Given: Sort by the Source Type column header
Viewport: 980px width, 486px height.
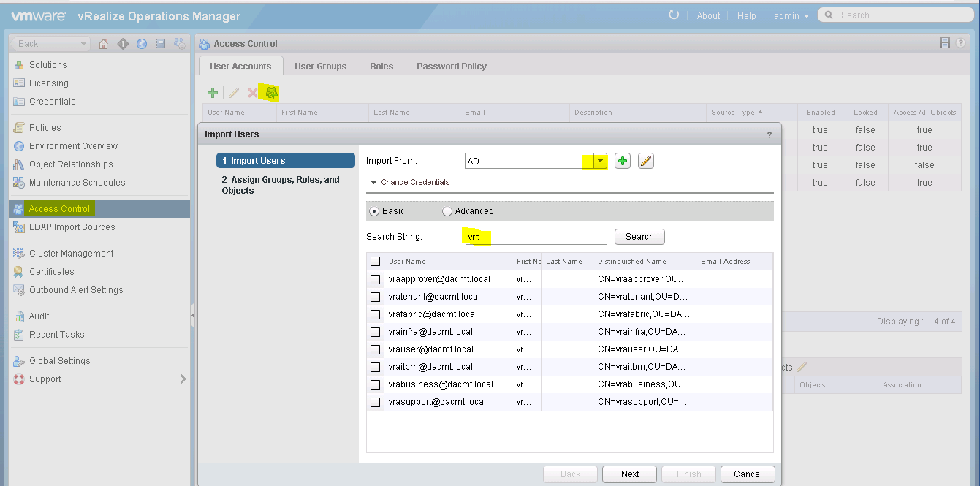Looking at the screenshot, I should pos(752,113).
